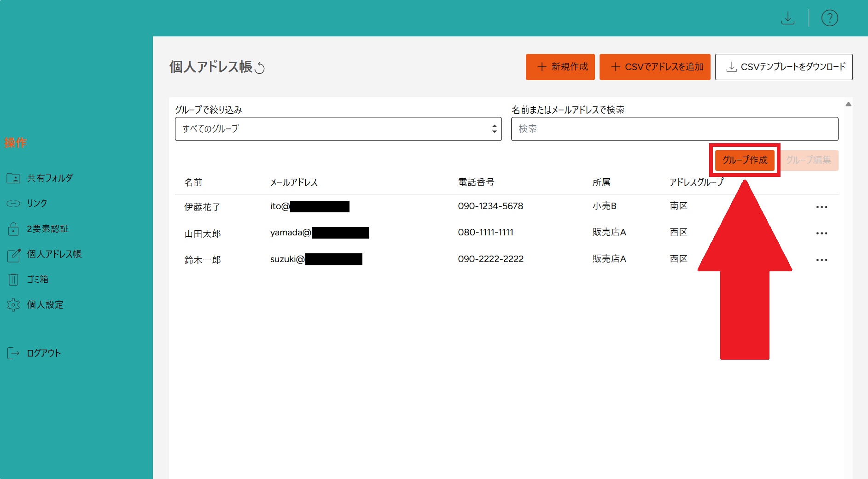Click phone number 080-1111-1111

point(486,232)
